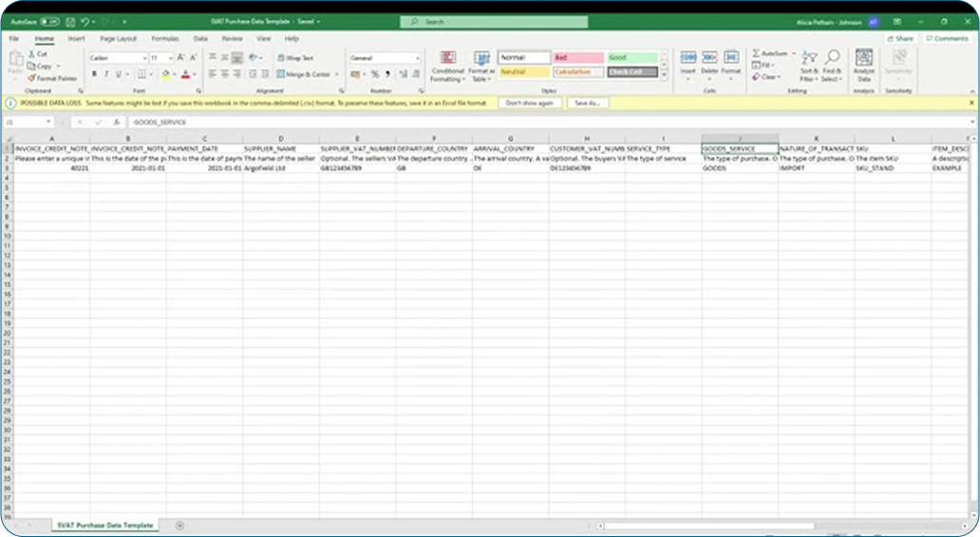Click Analyze Data button
This screenshot has width=980, height=537.
864,67
